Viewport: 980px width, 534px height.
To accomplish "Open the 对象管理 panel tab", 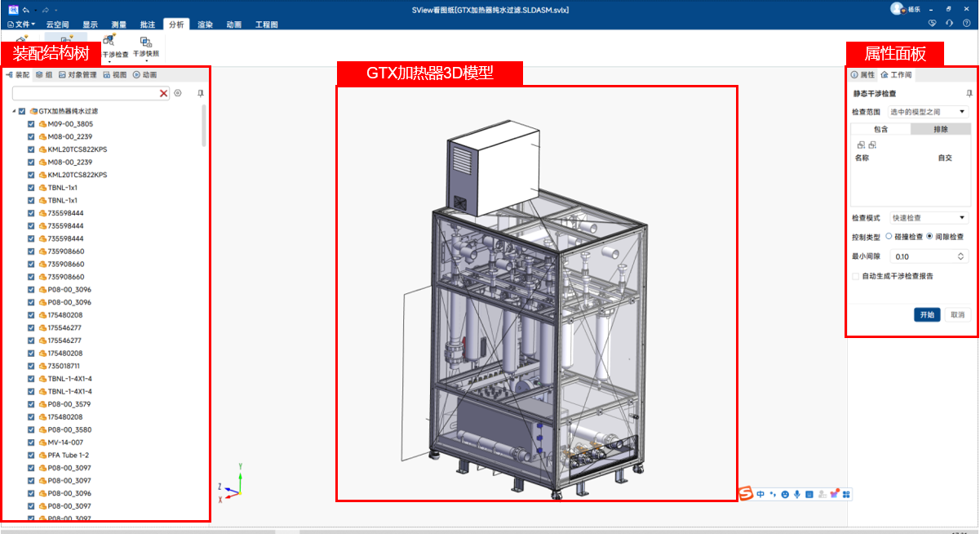I will click(78, 75).
